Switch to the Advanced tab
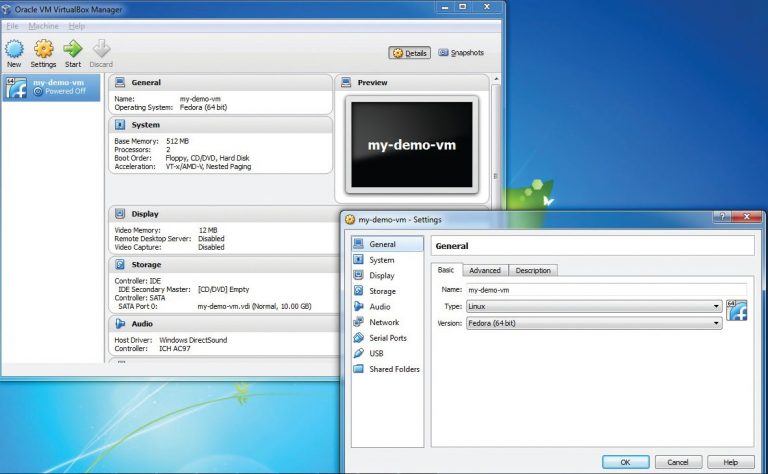Viewport: 768px width, 474px height. pos(484,270)
